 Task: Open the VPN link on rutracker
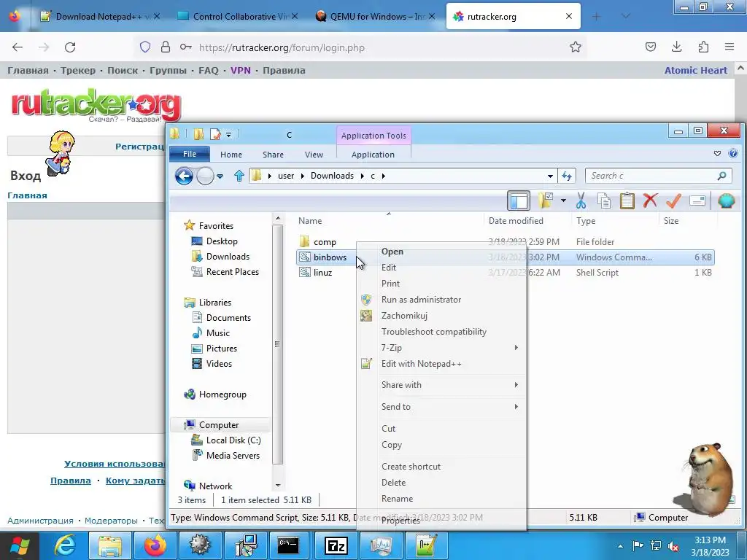tap(241, 71)
